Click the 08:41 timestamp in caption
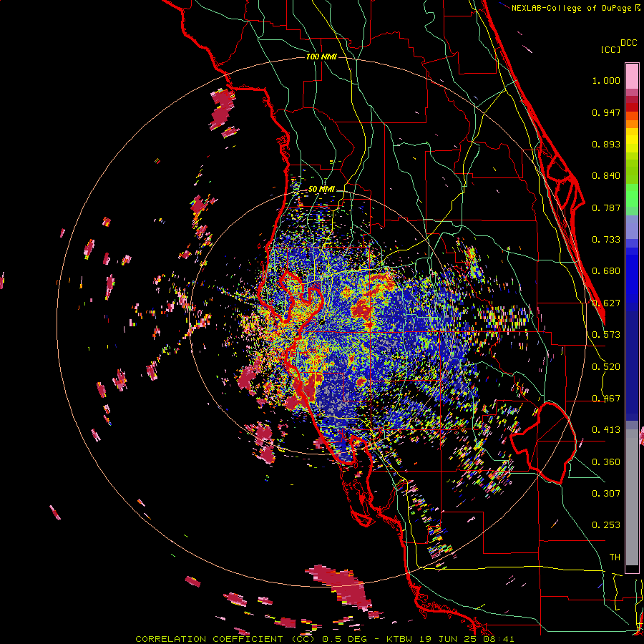 tap(498, 639)
